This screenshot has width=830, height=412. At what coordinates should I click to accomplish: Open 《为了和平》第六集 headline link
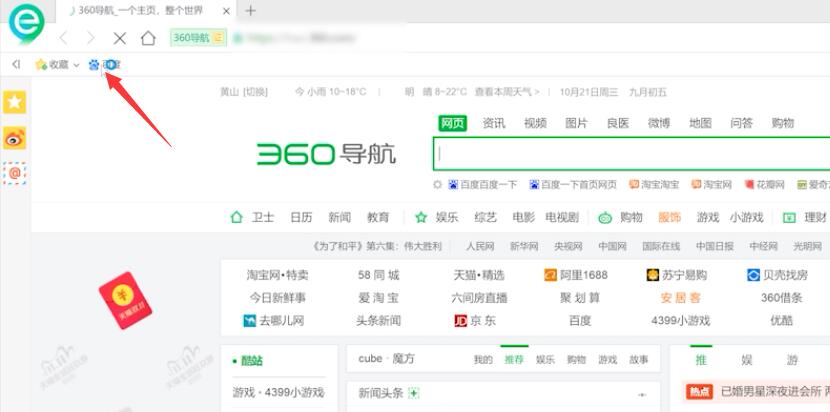pos(377,246)
